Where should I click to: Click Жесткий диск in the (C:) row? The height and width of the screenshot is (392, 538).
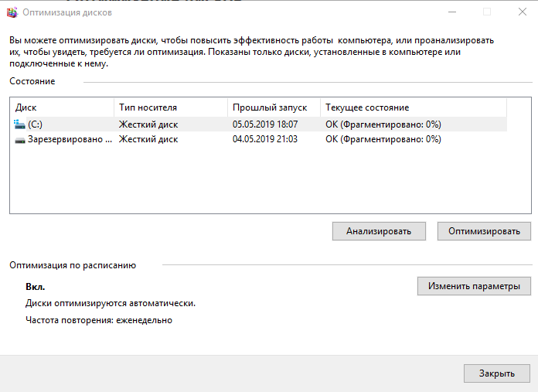click(148, 124)
